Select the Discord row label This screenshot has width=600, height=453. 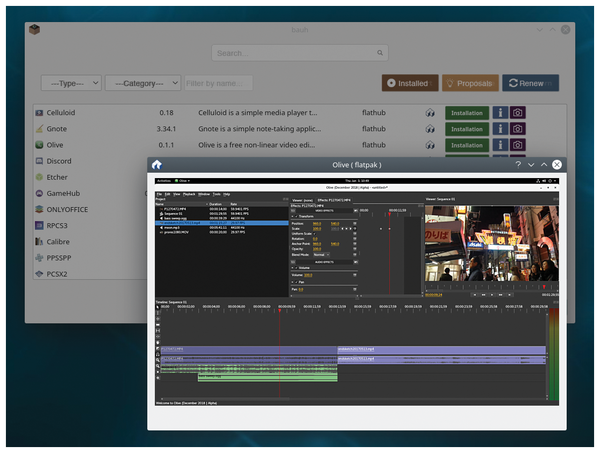point(59,161)
